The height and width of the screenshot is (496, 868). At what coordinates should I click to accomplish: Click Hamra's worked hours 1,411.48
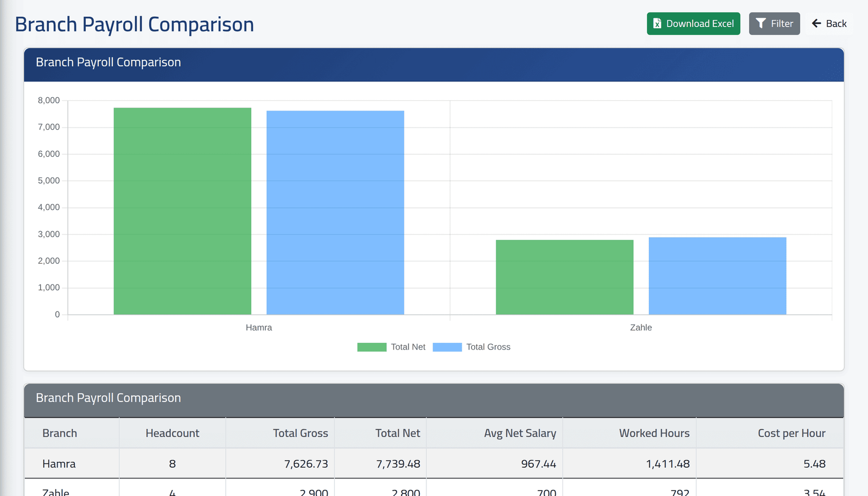click(x=668, y=464)
